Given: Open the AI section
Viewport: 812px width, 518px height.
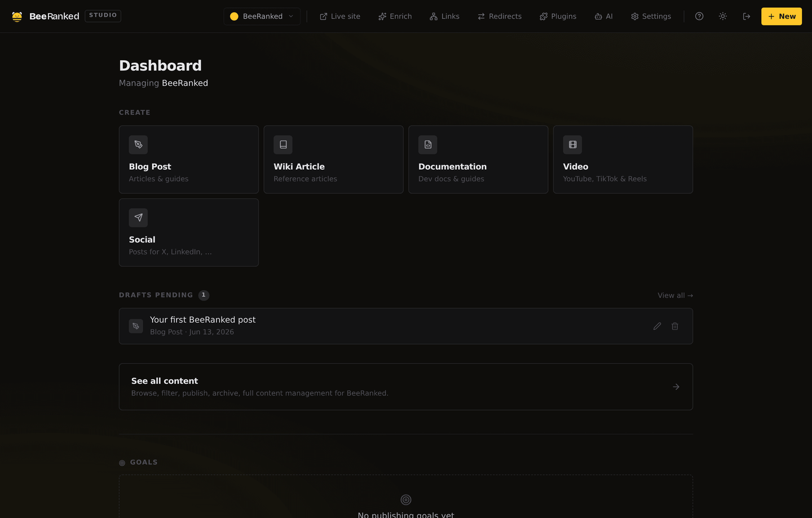Looking at the screenshot, I should (x=603, y=16).
